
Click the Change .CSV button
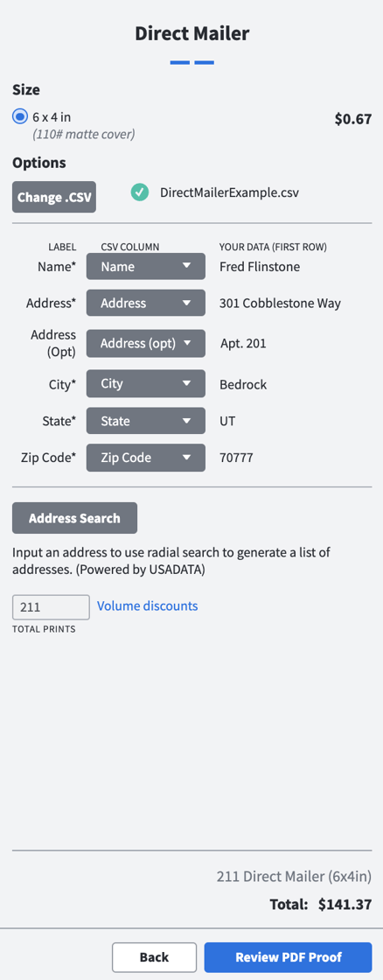click(54, 198)
